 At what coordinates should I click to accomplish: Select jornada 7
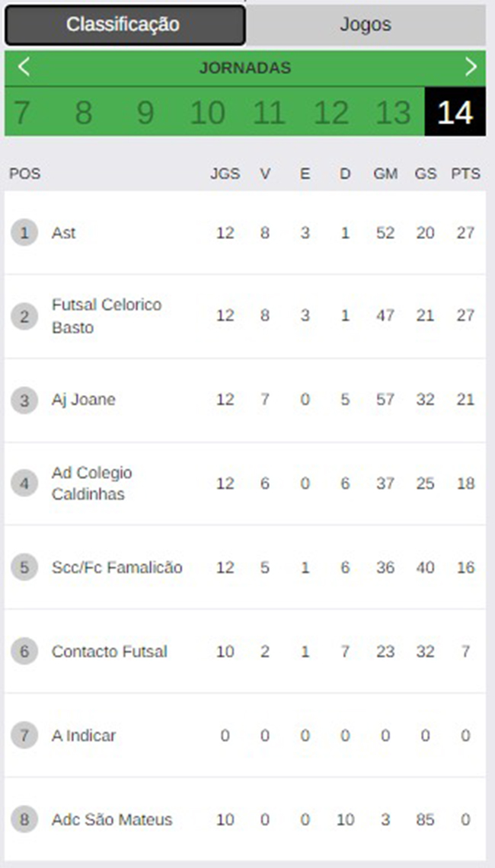click(21, 113)
